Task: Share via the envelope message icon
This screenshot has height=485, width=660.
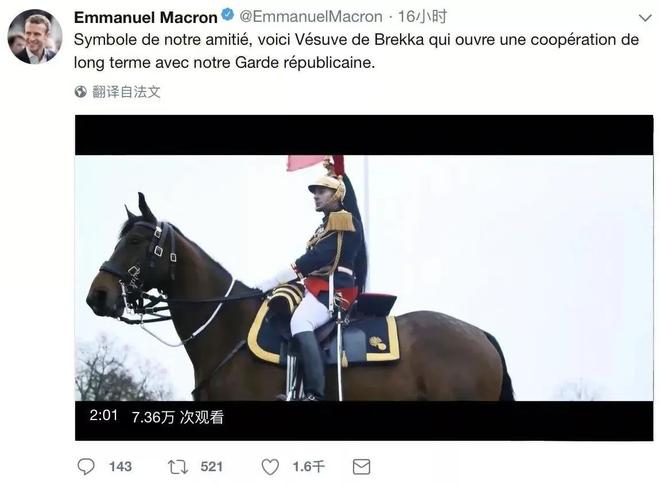Action: point(361,467)
